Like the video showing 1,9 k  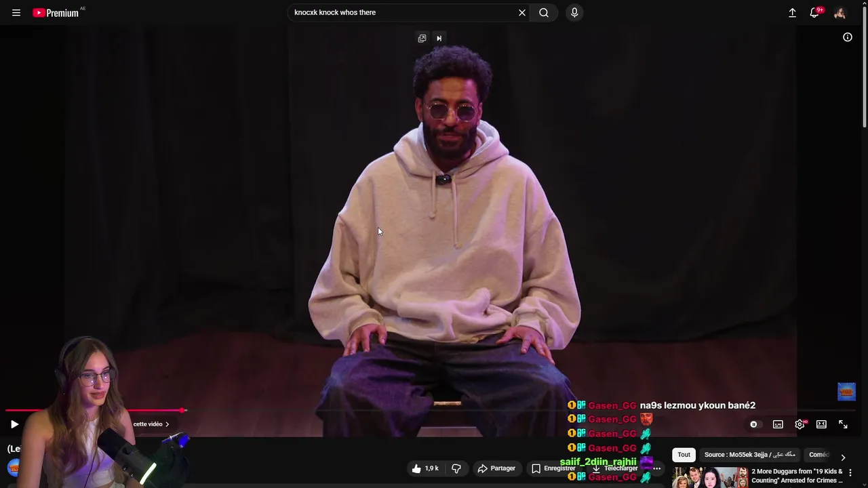click(x=425, y=468)
